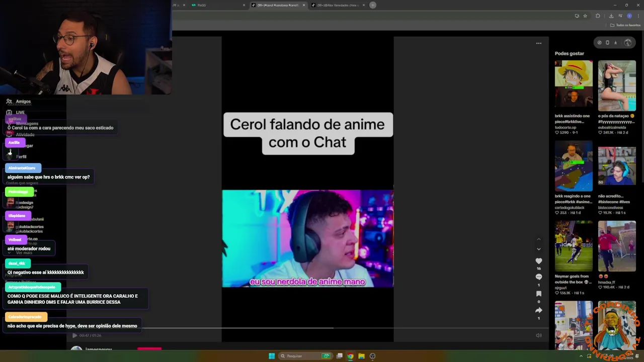Close the 'Alex Variedades' tab
This screenshot has width=644, height=362.
coord(364,5)
